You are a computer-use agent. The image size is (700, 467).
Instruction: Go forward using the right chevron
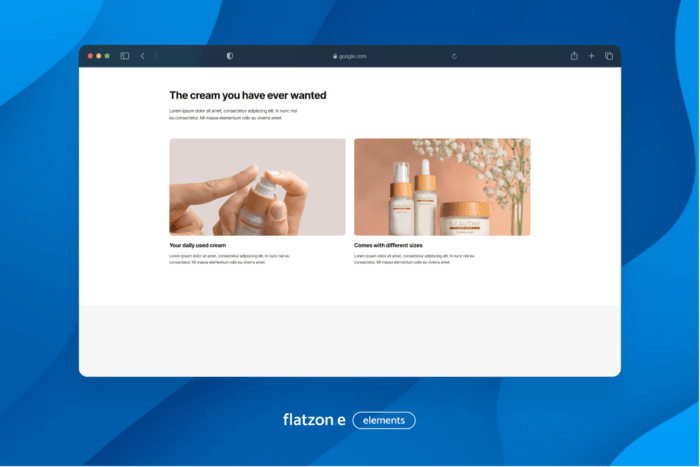coord(156,56)
